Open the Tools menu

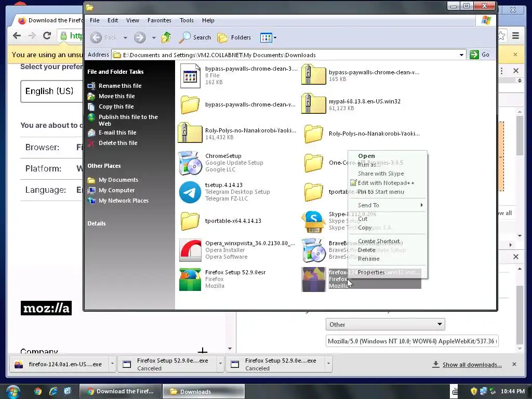pos(187,20)
